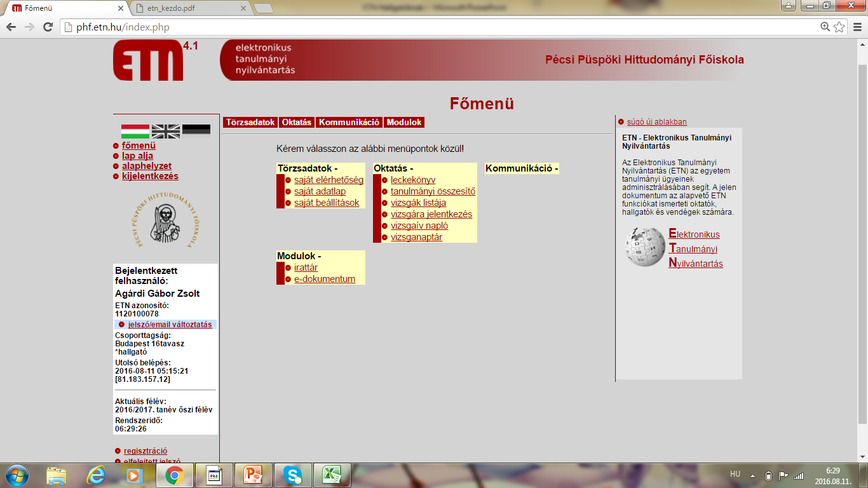Open súgó új ablakban help link
The height and width of the screenshot is (488, 868).
pyautogui.click(x=656, y=122)
